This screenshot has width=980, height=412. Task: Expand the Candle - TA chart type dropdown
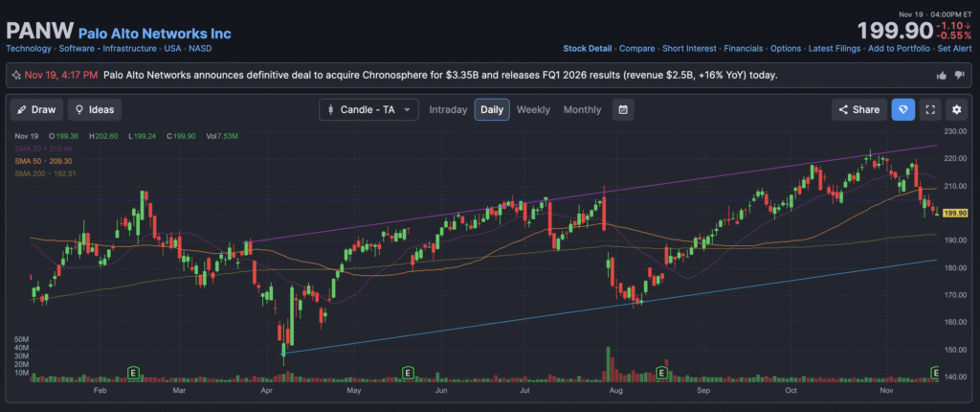pos(368,109)
